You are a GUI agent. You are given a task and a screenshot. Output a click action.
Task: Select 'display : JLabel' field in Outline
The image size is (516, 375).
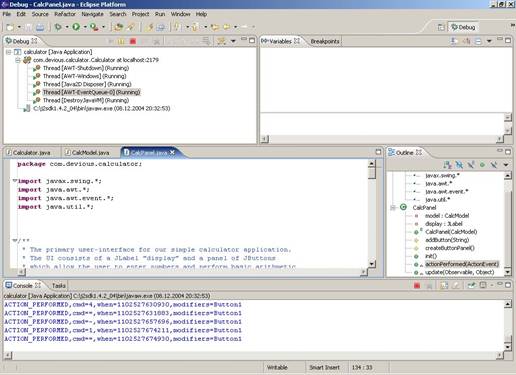tap(444, 224)
